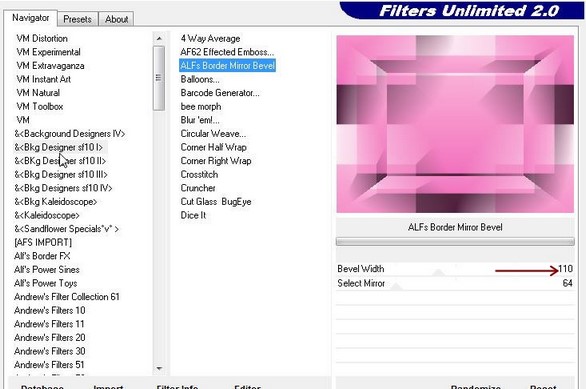
Task: Choose &<Bkg Kaleidoscope> category
Action: 56,201
